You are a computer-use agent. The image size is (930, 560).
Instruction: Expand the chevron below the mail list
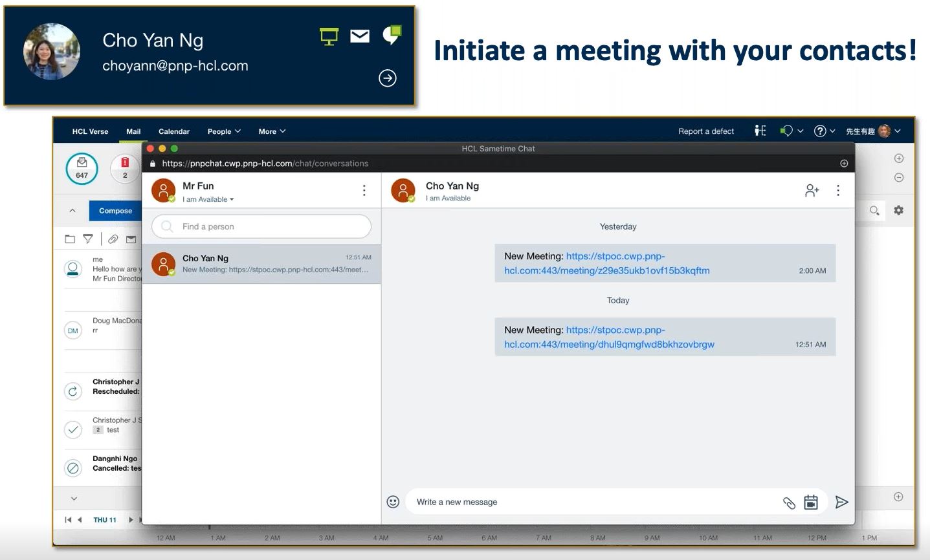74,499
